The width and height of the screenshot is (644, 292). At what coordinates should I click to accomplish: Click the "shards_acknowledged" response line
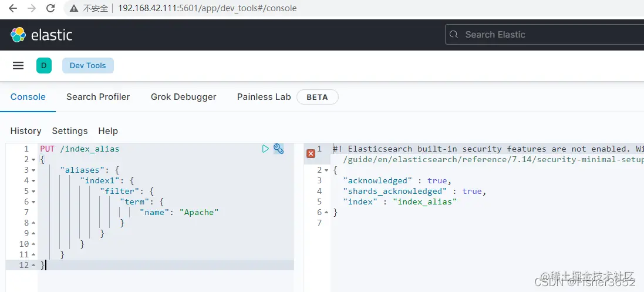tap(415, 192)
